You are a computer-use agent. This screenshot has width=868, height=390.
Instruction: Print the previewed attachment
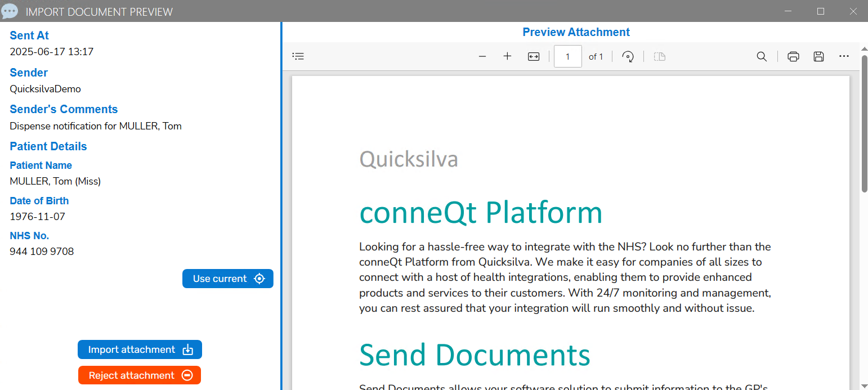pyautogui.click(x=793, y=56)
